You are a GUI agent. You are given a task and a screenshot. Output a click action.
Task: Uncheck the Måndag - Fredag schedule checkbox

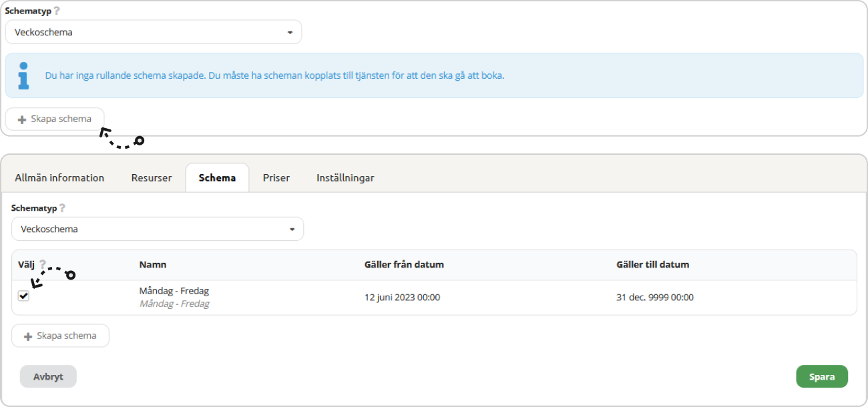click(x=24, y=296)
